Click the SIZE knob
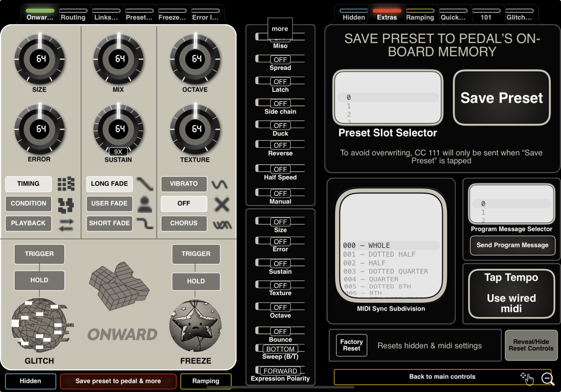The height and width of the screenshot is (392, 561). 39,58
